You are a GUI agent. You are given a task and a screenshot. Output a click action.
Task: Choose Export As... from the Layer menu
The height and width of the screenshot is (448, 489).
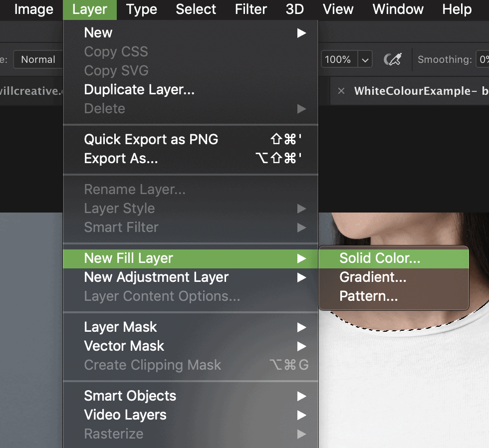tap(191, 158)
